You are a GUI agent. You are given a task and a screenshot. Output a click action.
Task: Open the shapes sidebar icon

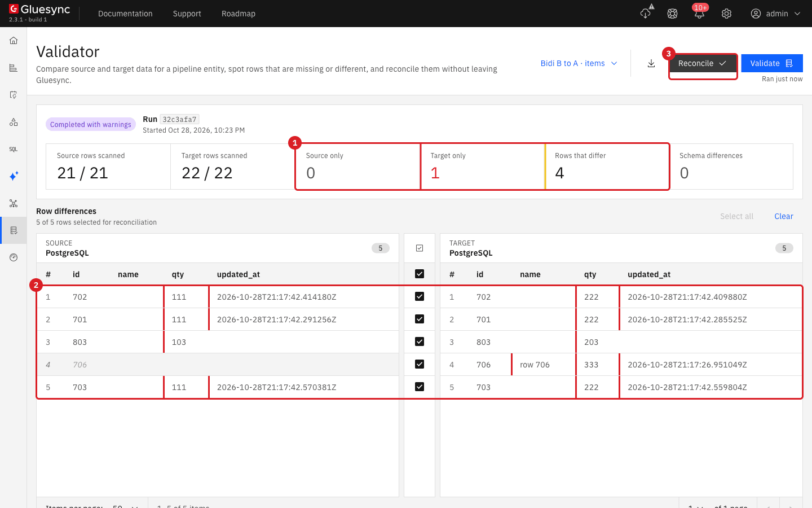pos(14,122)
